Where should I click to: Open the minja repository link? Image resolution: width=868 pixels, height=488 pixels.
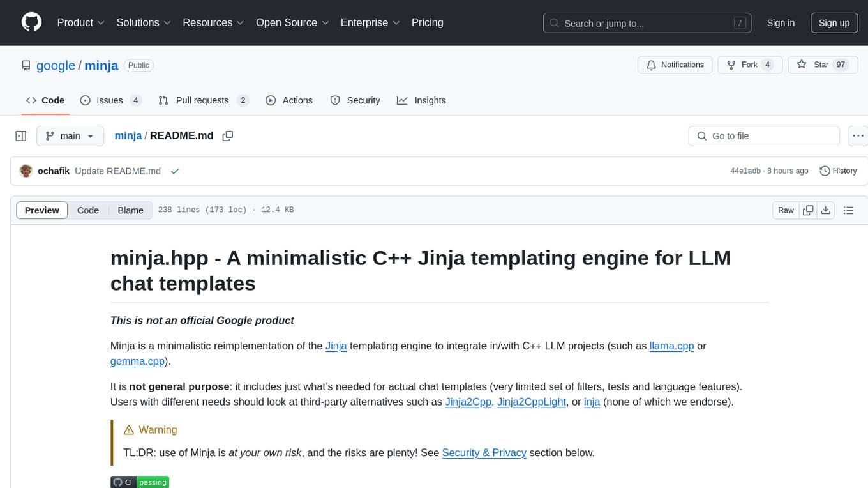(x=101, y=65)
